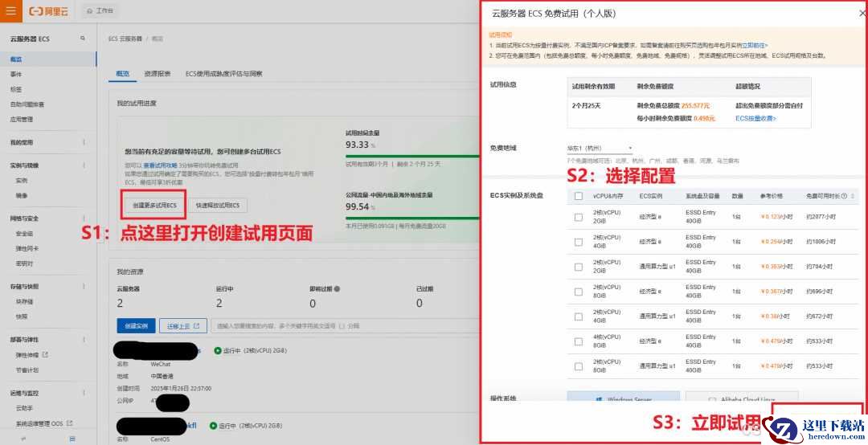Click the 约2077小时 free hours value
This screenshot has height=445, width=868.
point(821,217)
